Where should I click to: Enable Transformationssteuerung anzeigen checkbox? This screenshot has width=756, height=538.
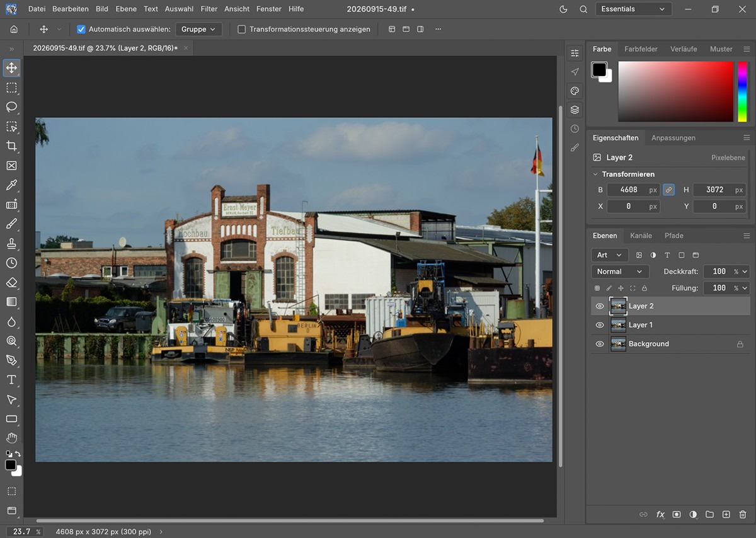pyautogui.click(x=241, y=29)
